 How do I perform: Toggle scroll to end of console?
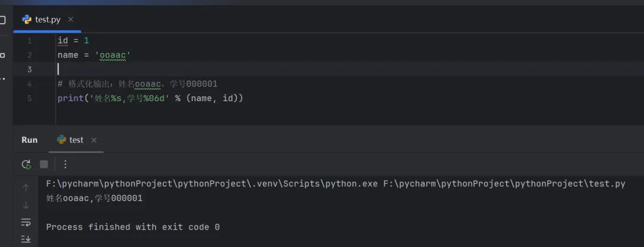tap(26, 239)
